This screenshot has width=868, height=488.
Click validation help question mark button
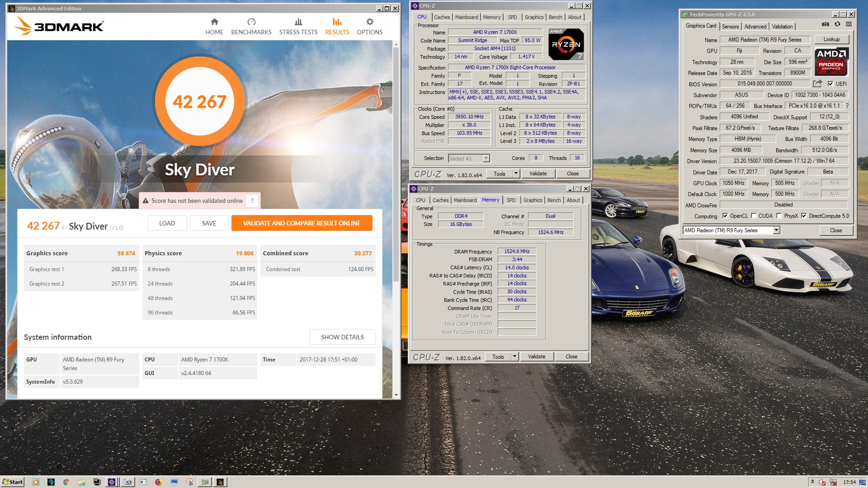tap(252, 201)
